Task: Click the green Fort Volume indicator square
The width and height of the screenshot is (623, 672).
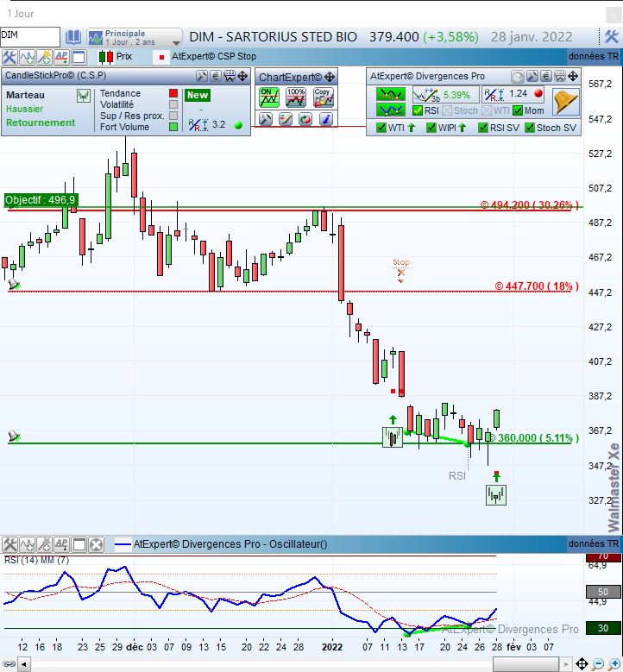Action: pyautogui.click(x=173, y=127)
